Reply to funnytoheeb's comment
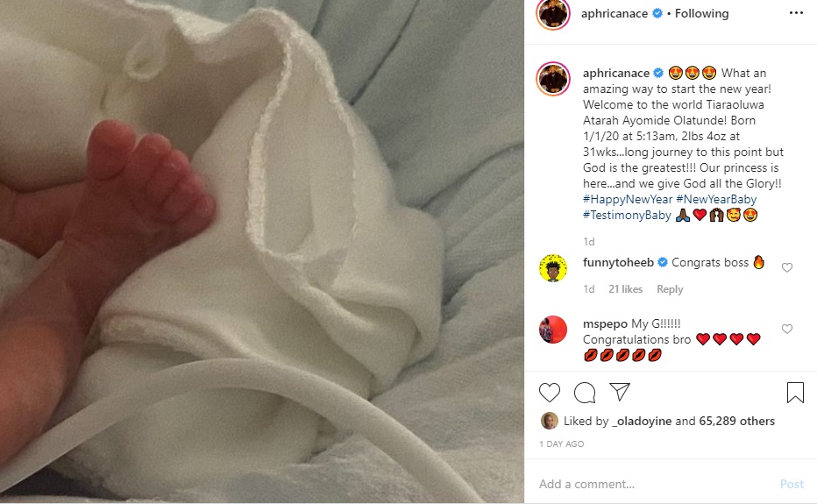 [670, 288]
